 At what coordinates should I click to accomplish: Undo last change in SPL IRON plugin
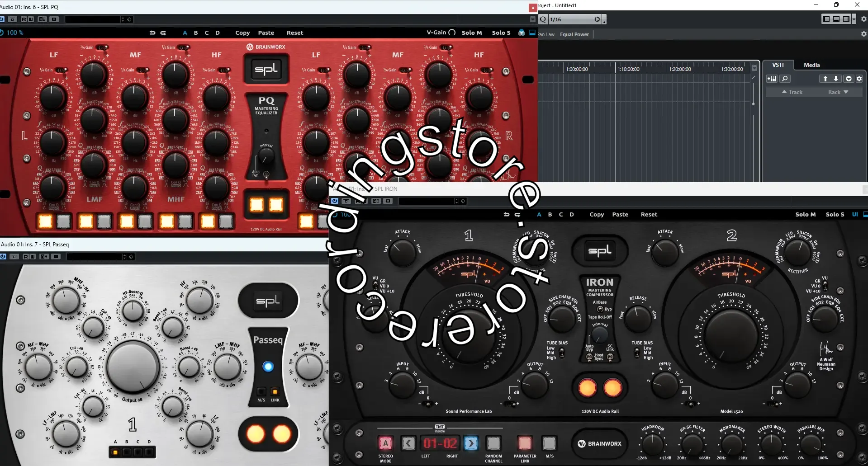(x=507, y=214)
